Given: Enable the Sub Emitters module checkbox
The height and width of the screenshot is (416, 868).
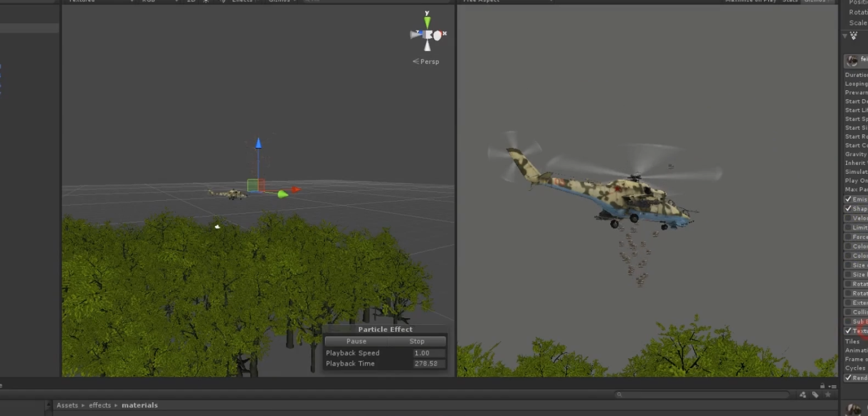Looking at the screenshot, I should coord(848,322).
